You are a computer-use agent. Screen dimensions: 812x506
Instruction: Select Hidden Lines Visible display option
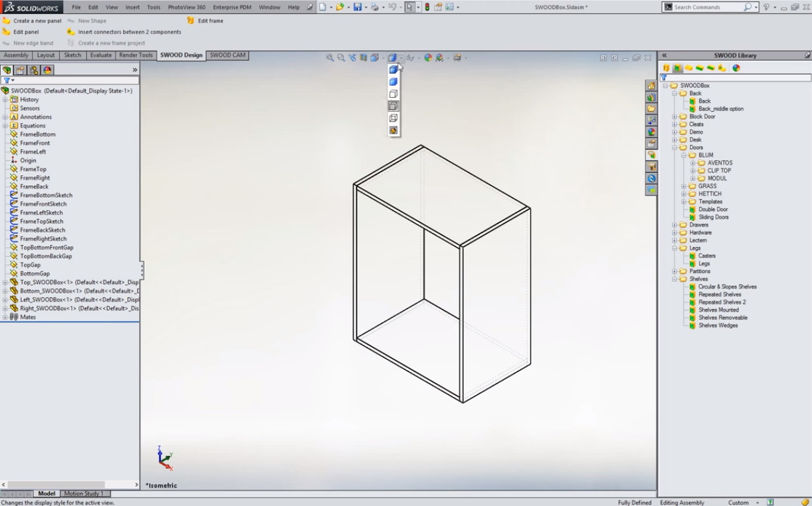click(393, 106)
